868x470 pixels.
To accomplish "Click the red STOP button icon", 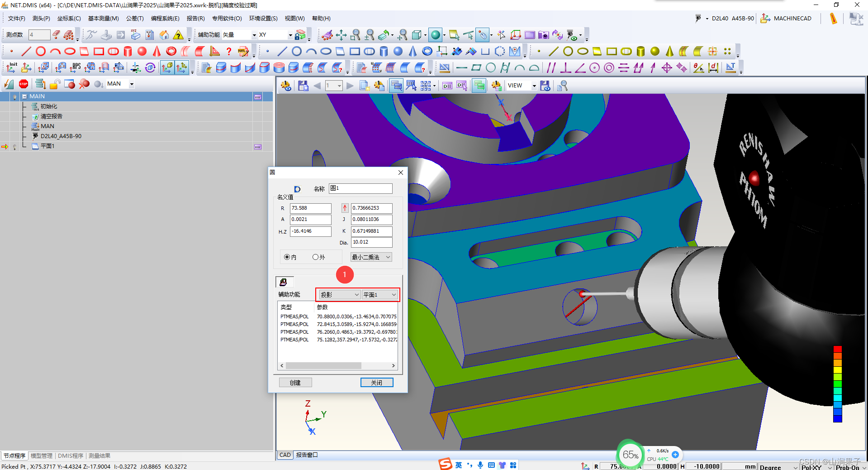I will (24, 84).
